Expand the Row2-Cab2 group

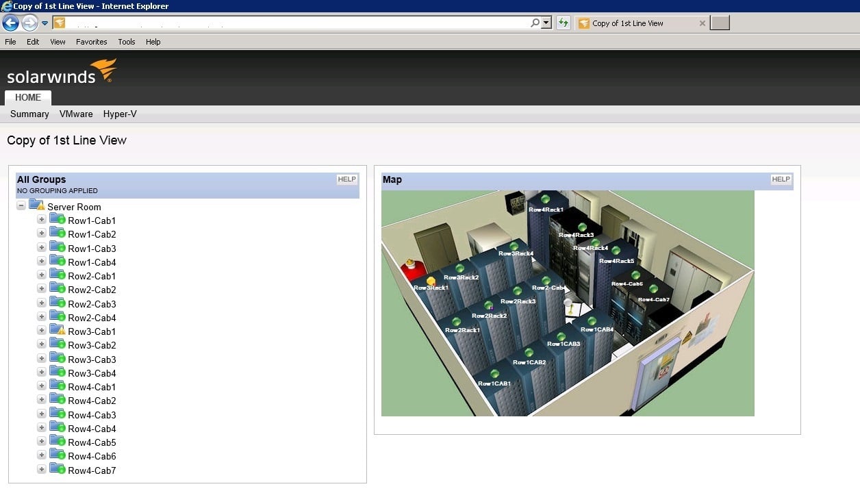click(42, 290)
